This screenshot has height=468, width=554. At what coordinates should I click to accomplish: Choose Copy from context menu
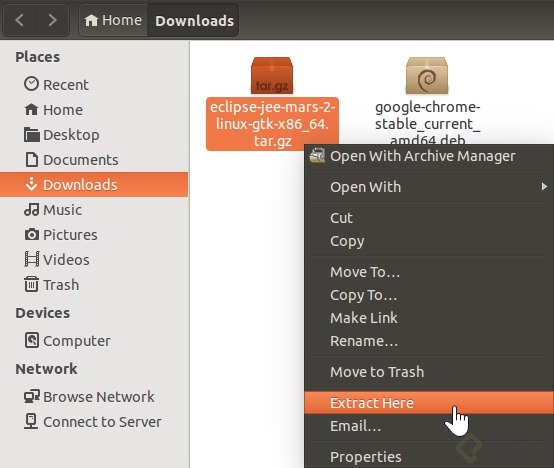[x=429, y=241]
